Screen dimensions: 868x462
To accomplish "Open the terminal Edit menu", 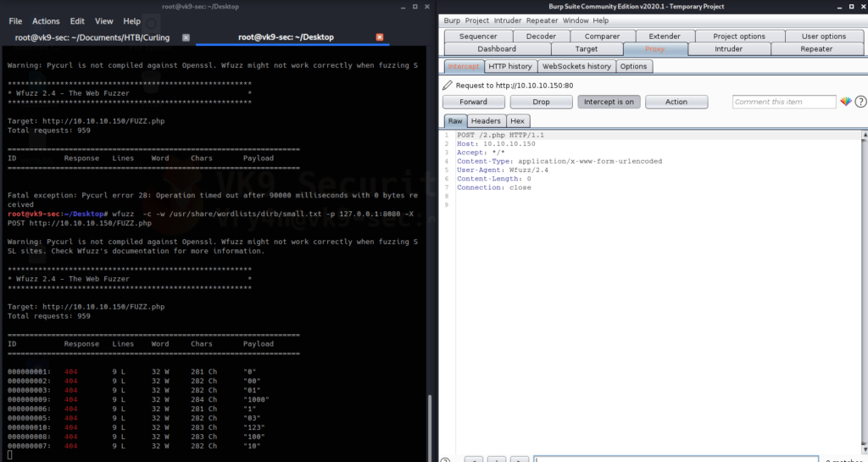I will pyautogui.click(x=77, y=21).
